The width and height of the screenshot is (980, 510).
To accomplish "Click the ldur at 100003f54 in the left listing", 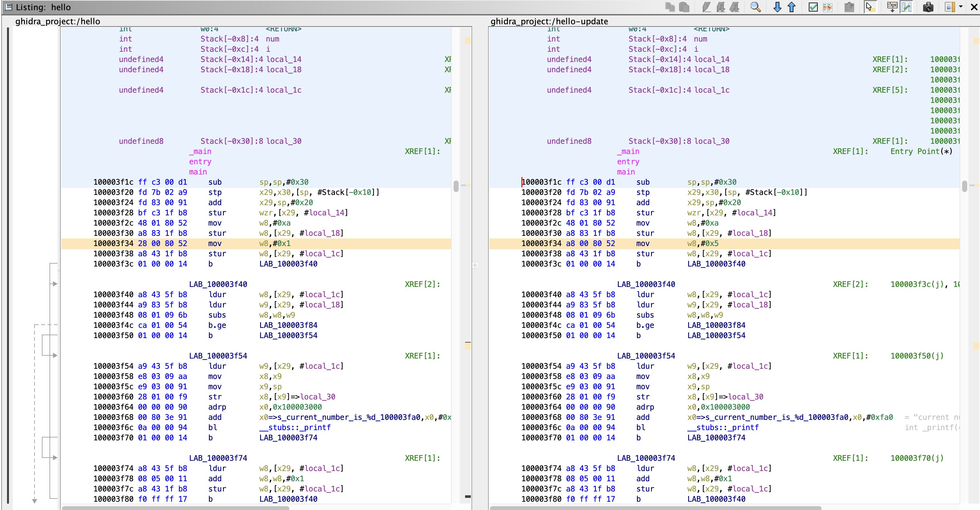I will 217,366.
